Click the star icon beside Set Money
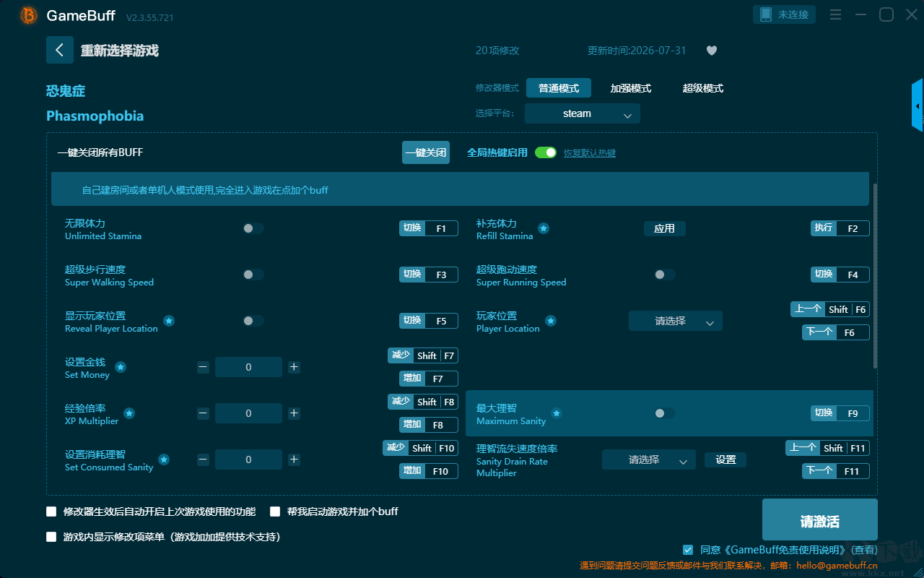Screen dimensions: 924x578 tap(121, 367)
